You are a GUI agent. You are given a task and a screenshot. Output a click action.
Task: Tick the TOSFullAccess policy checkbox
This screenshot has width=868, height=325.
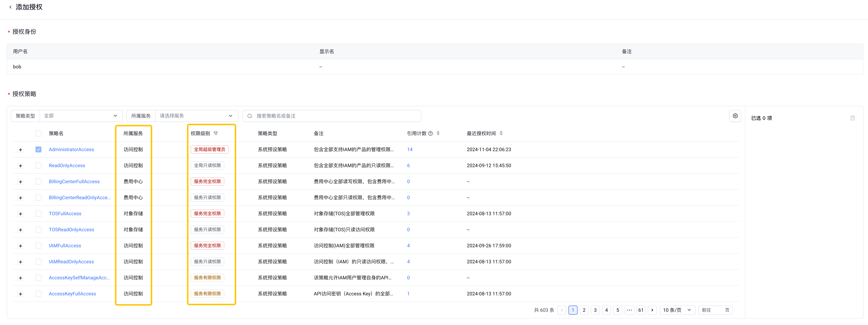(x=38, y=214)
